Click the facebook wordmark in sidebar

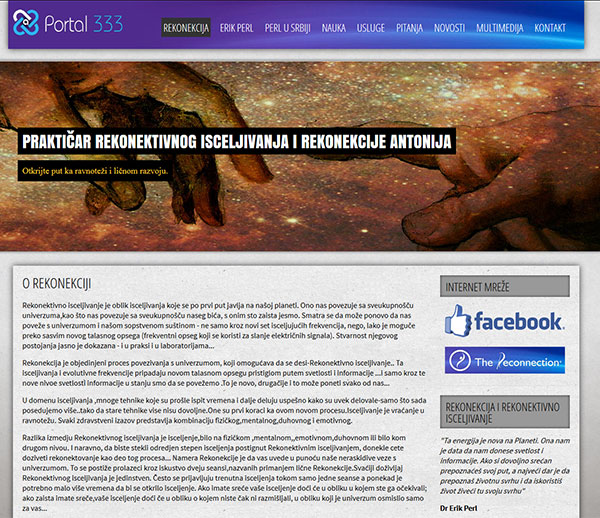518,321
